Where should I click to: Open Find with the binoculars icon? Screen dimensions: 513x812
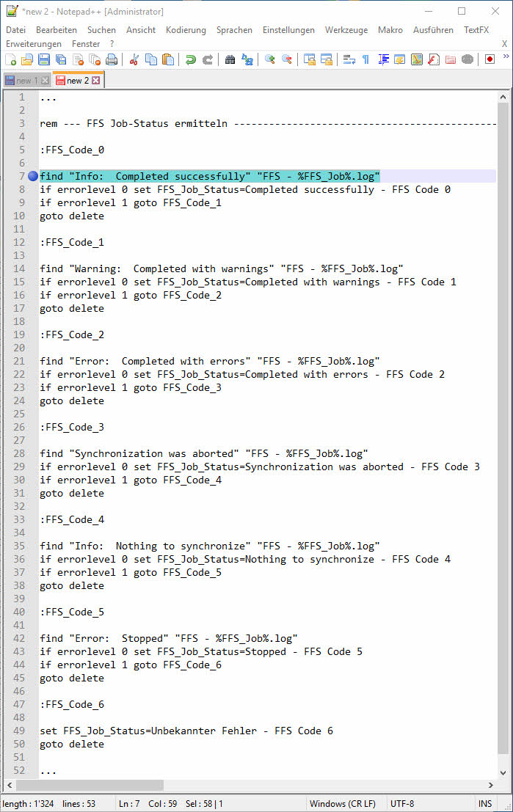(230, 59)
